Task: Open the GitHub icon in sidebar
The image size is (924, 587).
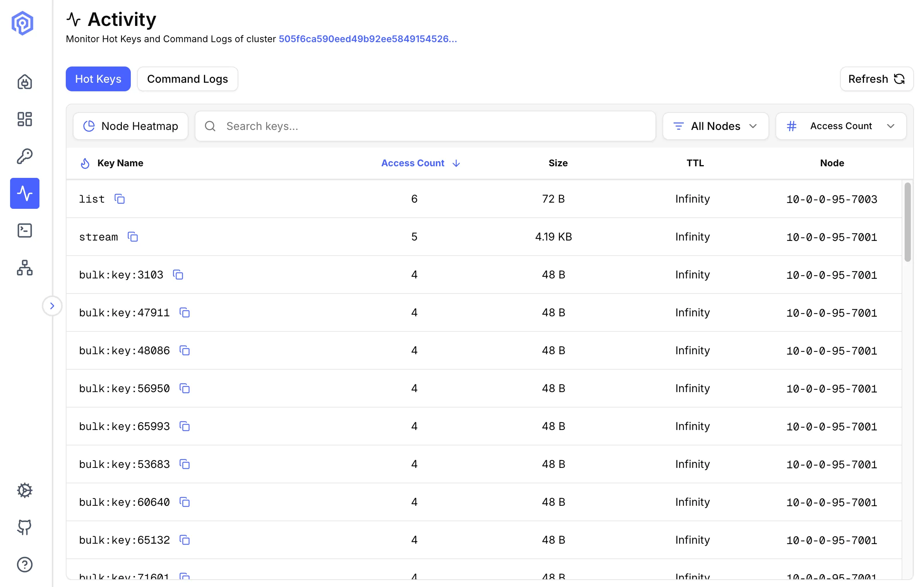Action: pos(25,527)
